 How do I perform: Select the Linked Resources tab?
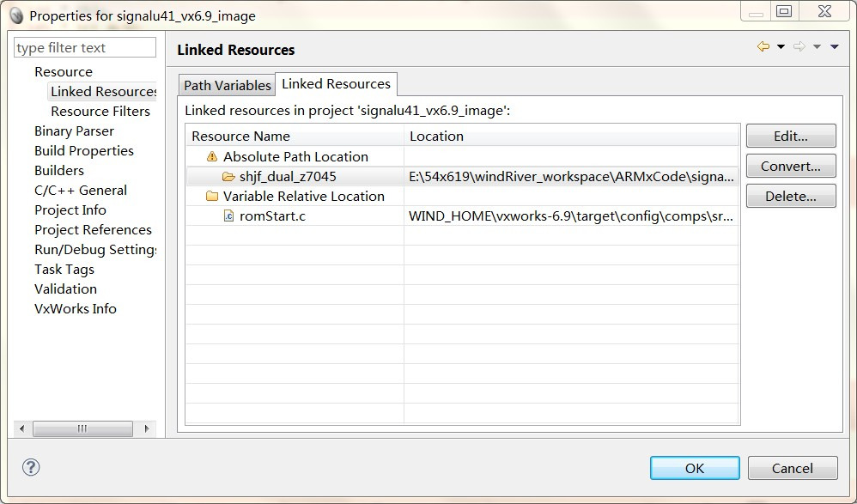pyautogui.click(x=336, y=84)
